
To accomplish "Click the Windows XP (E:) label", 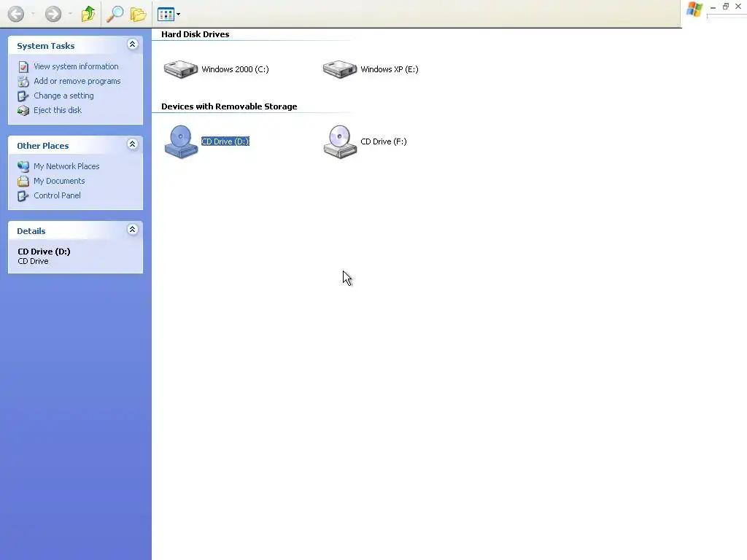I will coord(390,69).
